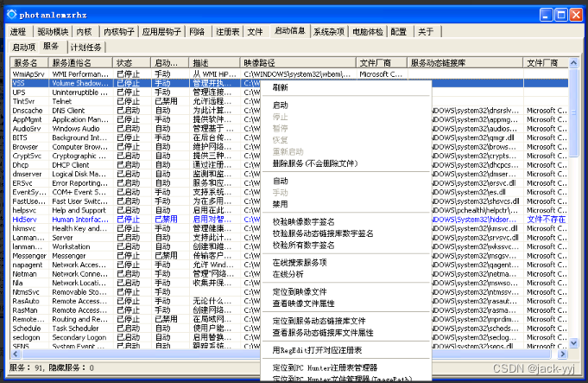Sort by 服务动态链接库 column header
This screenshot has width=588, height=383.
click(x=465, y=63)
